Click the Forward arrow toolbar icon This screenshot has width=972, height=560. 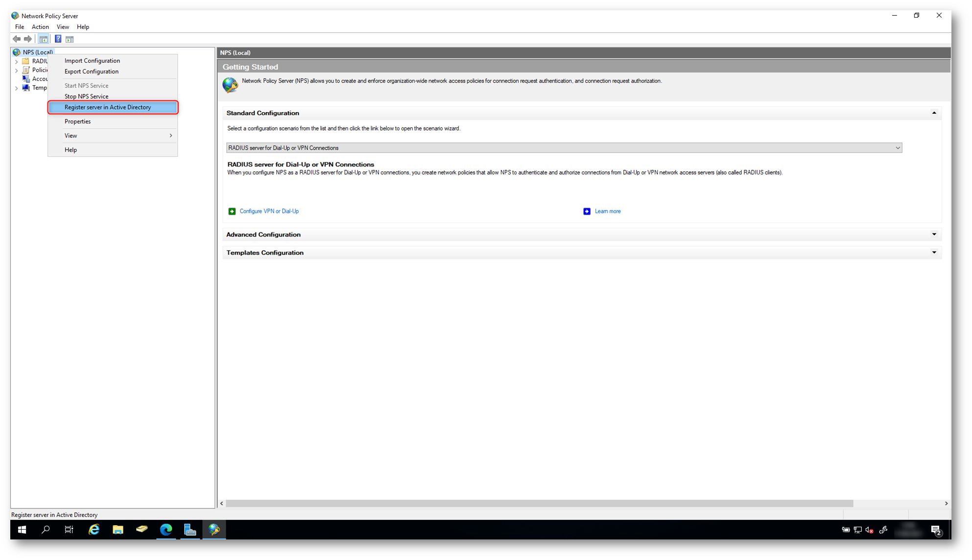[x=28, y=39]
